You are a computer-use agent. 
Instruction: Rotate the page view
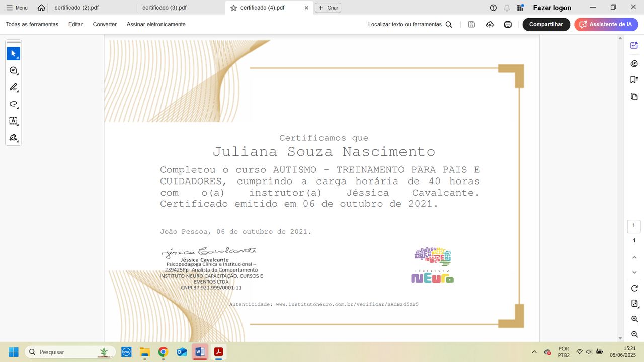pyautogui.click(x=634, y=288)
